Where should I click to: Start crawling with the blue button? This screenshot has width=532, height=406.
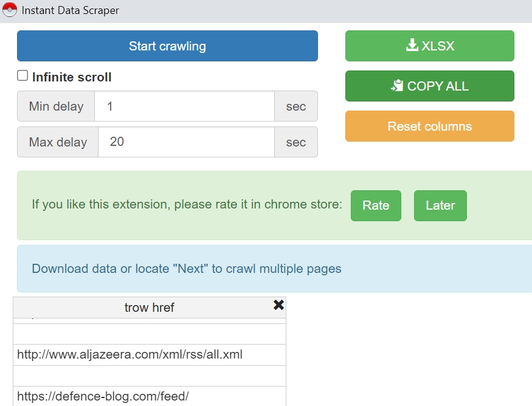tap(167, 46)
